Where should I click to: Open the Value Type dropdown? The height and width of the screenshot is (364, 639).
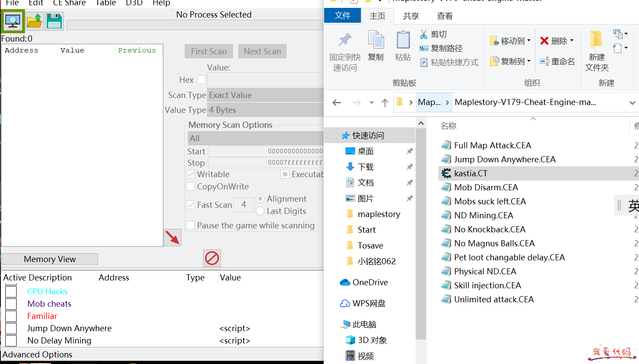[265, 110]
